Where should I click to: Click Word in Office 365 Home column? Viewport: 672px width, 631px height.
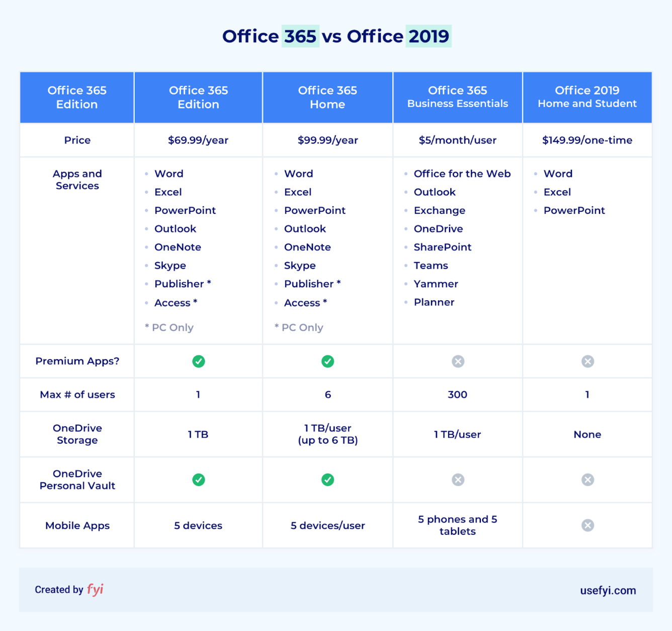(x=299, y=174)
